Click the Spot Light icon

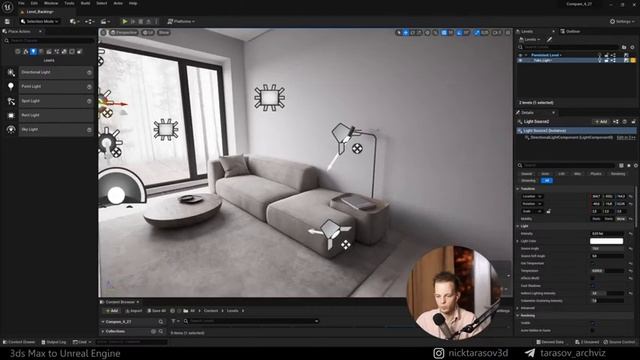coord(11,101)
